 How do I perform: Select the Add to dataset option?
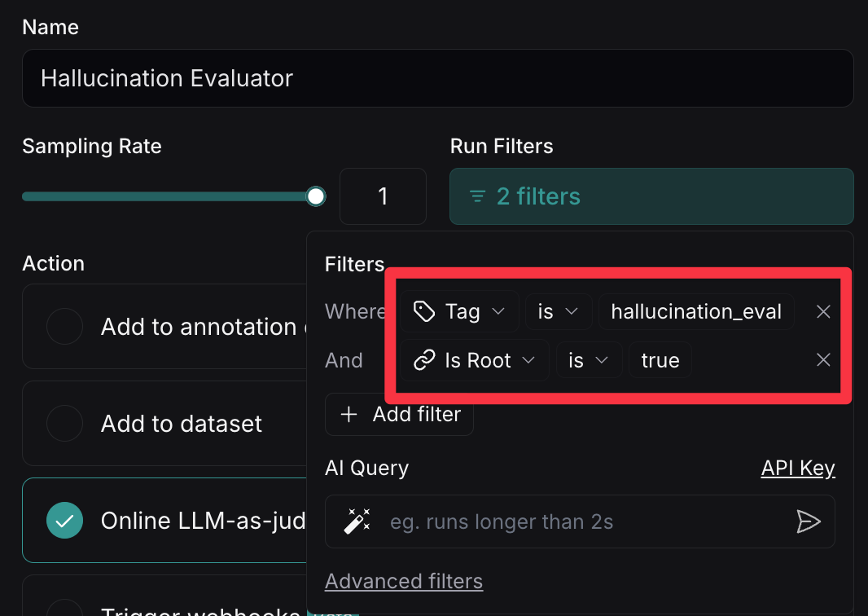tap(65, 424)
